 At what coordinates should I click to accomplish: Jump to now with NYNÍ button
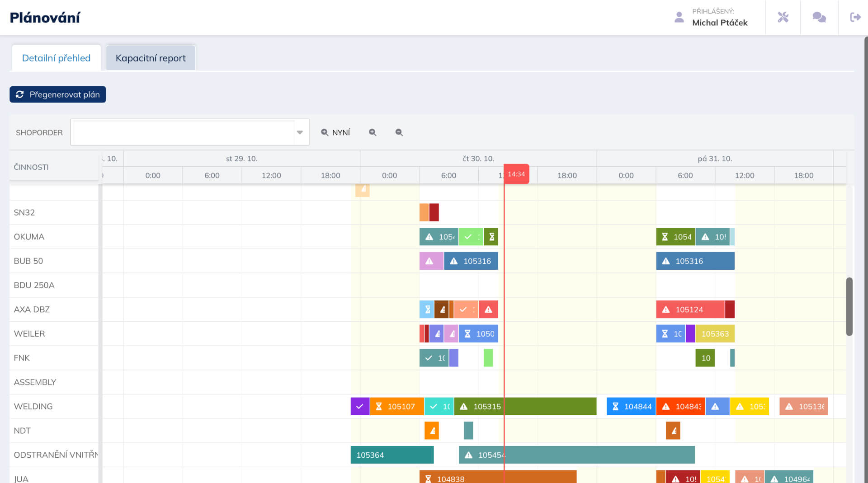pos(335,132)
